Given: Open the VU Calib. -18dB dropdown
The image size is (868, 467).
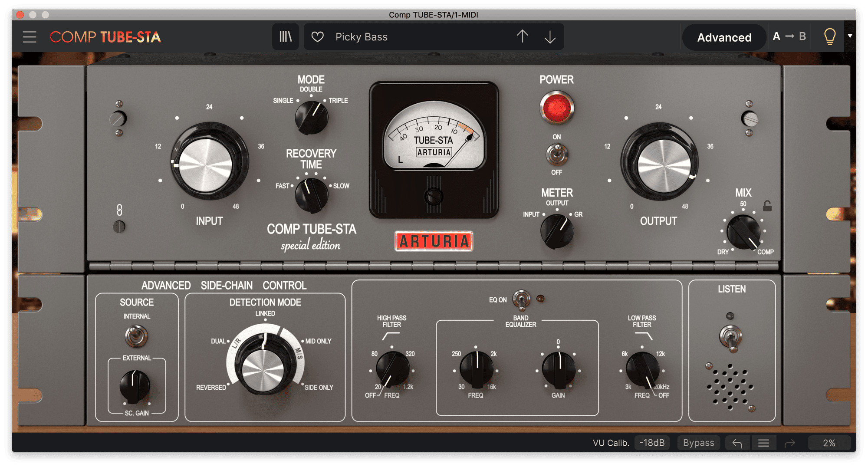Looking at the screenshot, I should click(652, 443).
